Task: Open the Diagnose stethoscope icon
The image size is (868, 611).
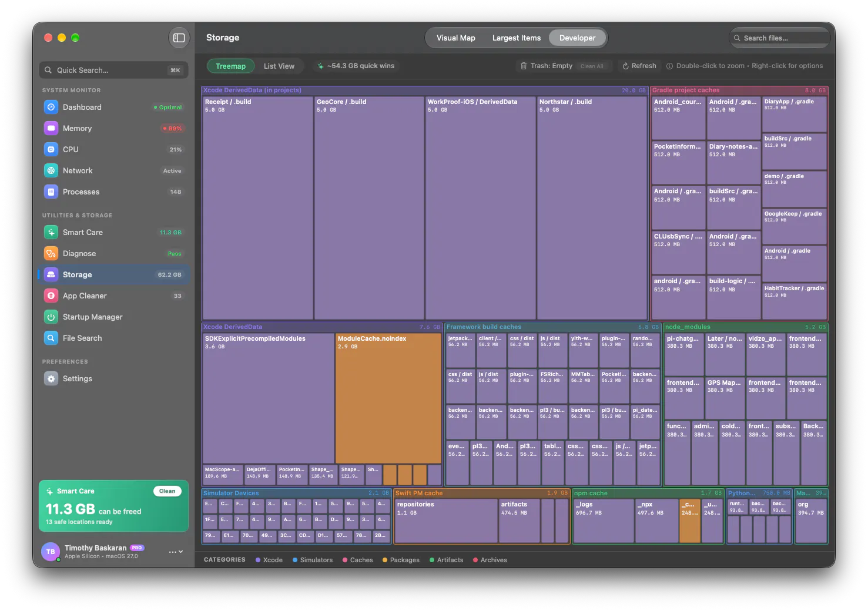Action: point(51,253)
